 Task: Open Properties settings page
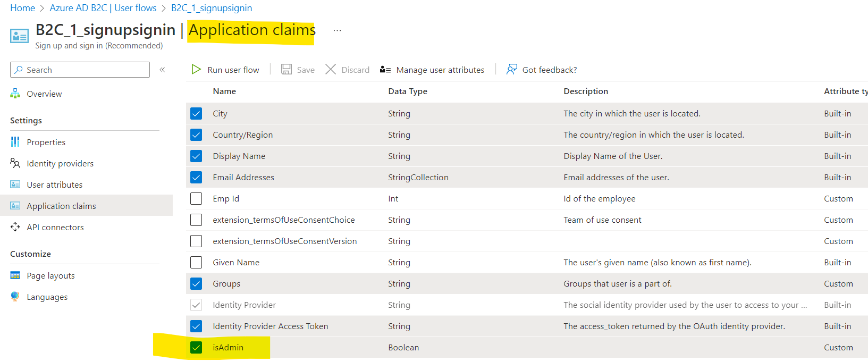click(x=46, y=142)
